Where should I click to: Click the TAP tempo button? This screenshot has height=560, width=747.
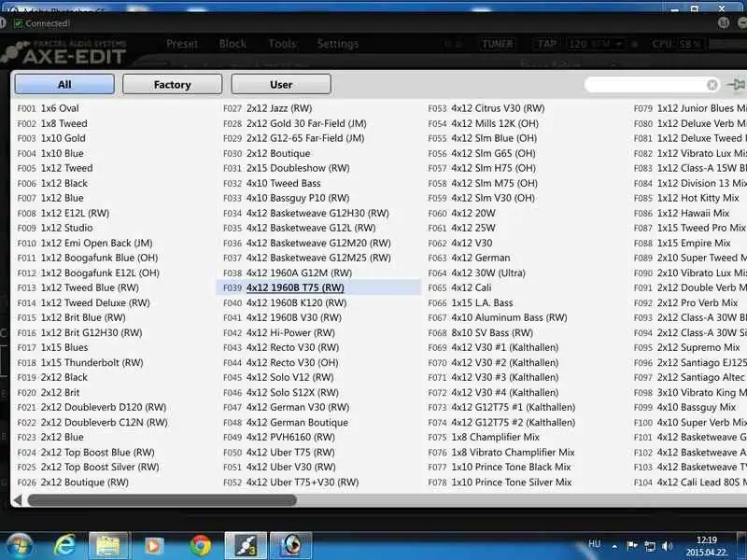click(x=546, y=44)
